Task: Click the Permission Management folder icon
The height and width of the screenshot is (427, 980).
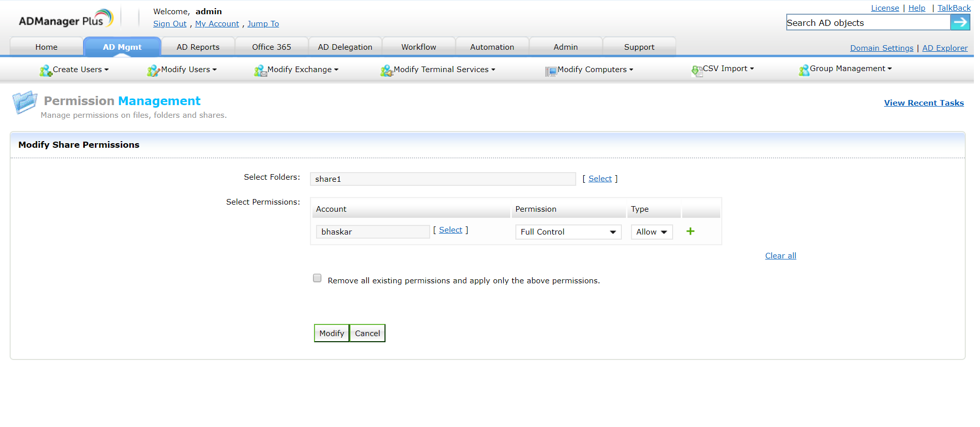Action: [x=25, y=102]
